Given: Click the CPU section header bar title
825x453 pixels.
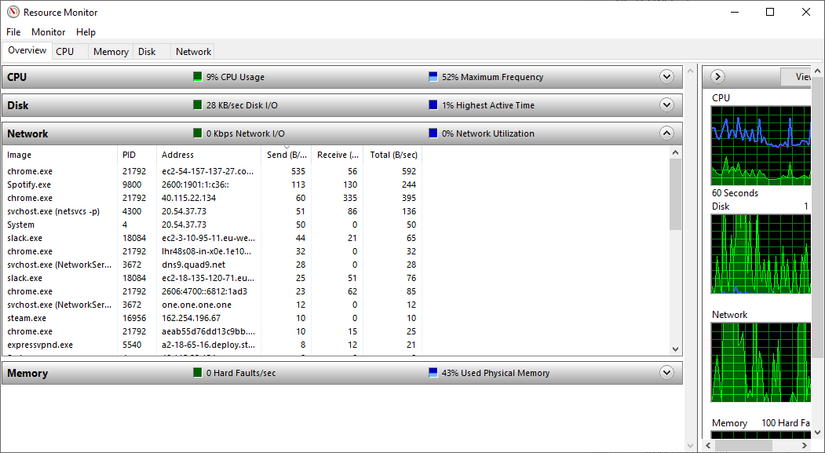Looking at the screenshot, I should pyautogui.click(x=17, y=77).
